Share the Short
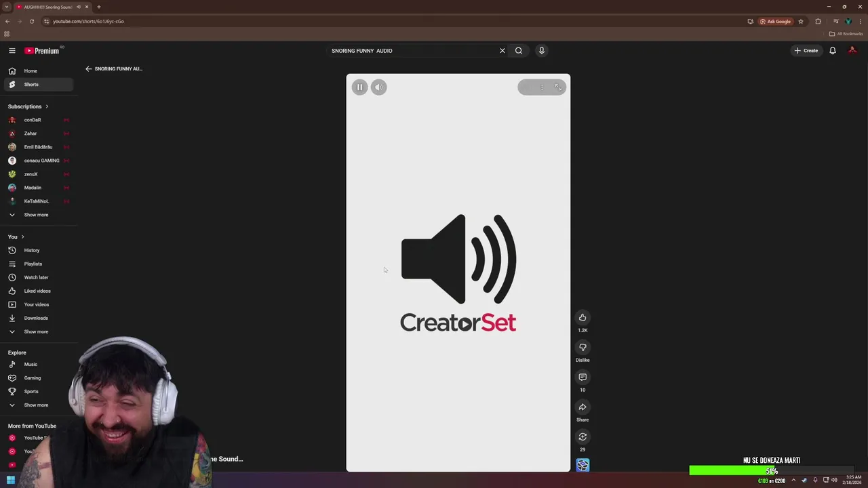The height and width of the screenshot is (488, 868). click(x=583, y=407)
